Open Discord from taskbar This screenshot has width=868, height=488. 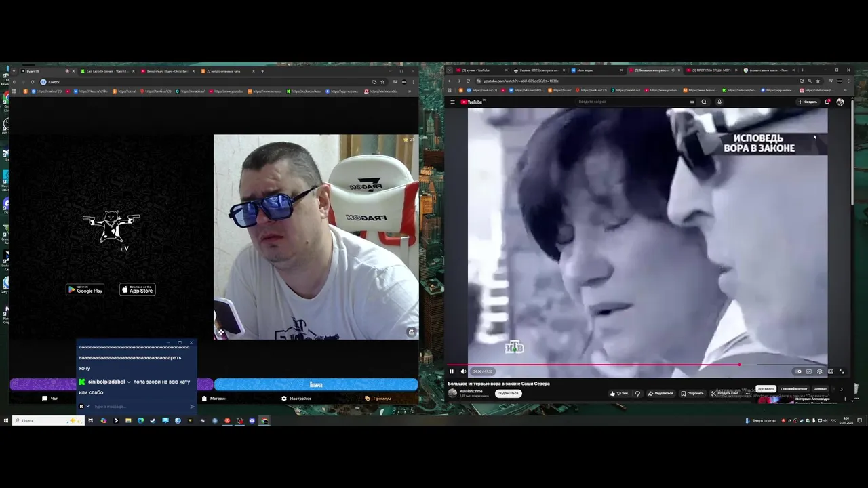252,420
